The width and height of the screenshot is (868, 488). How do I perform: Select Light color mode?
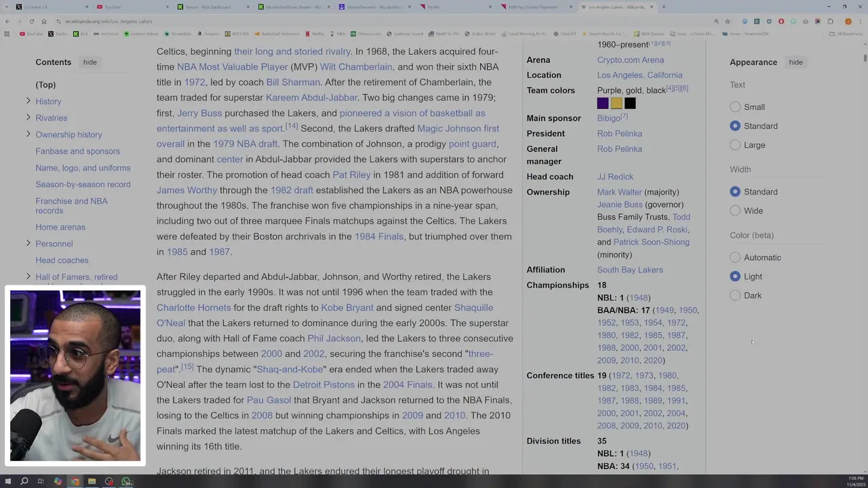(735, 277)
